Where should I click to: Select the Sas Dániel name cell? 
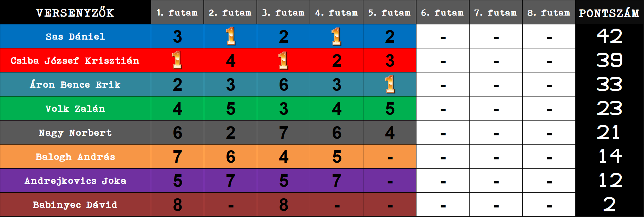[x=75, y=36]
